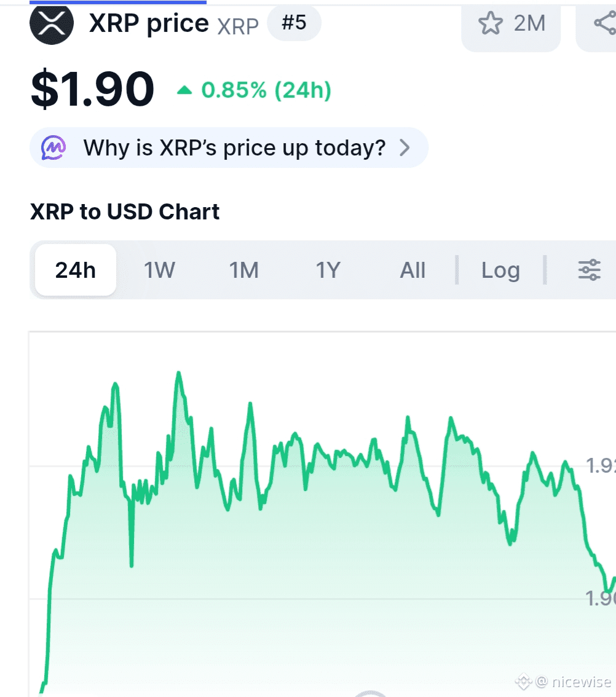Click the green up-triangle price indicator
Image resolution: width=616 pixels, height=697 pixels.
(184, 91)
